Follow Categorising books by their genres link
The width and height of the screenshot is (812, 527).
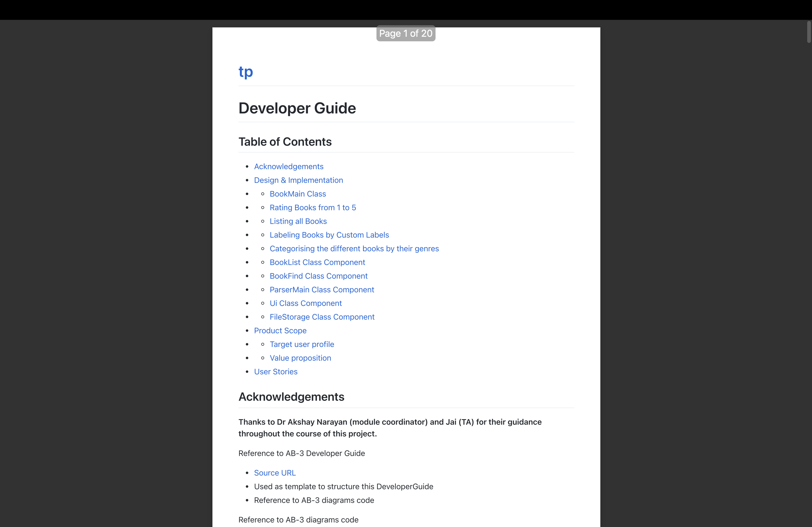[x=354, y=248]
